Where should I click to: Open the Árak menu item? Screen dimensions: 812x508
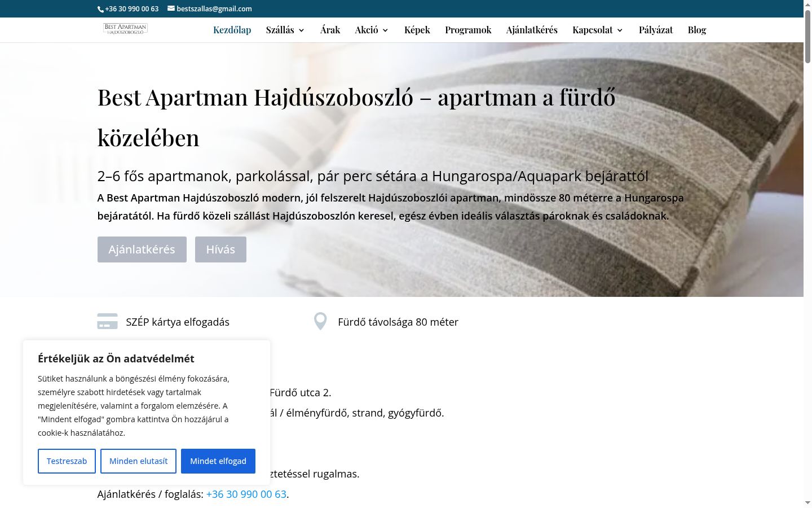(330, 30)
